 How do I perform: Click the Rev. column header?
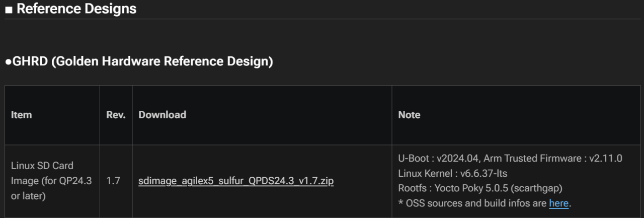[x=116, y=115]
